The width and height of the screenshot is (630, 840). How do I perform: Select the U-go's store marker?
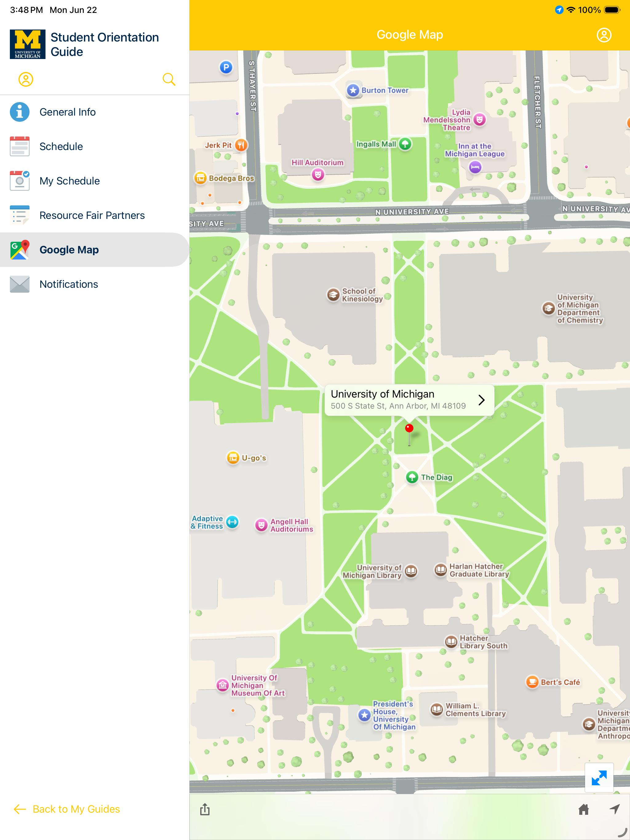point(233,458)
